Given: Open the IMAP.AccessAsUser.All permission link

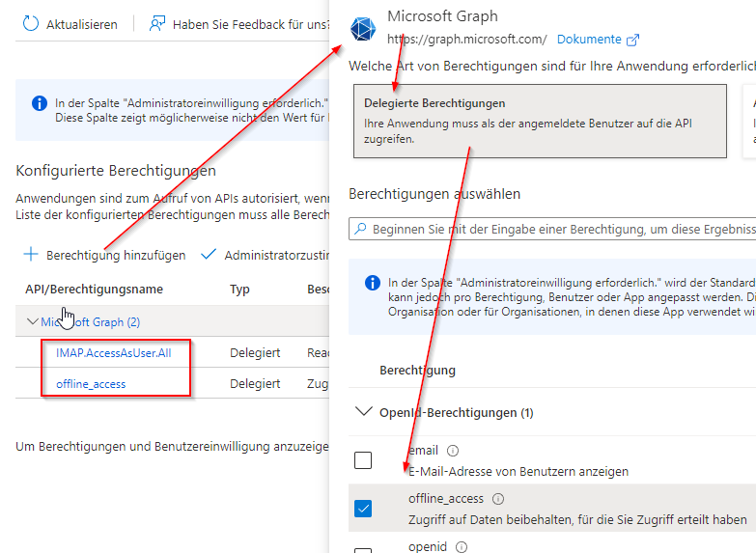Looking at the screenshot, I should click(113, 353).
